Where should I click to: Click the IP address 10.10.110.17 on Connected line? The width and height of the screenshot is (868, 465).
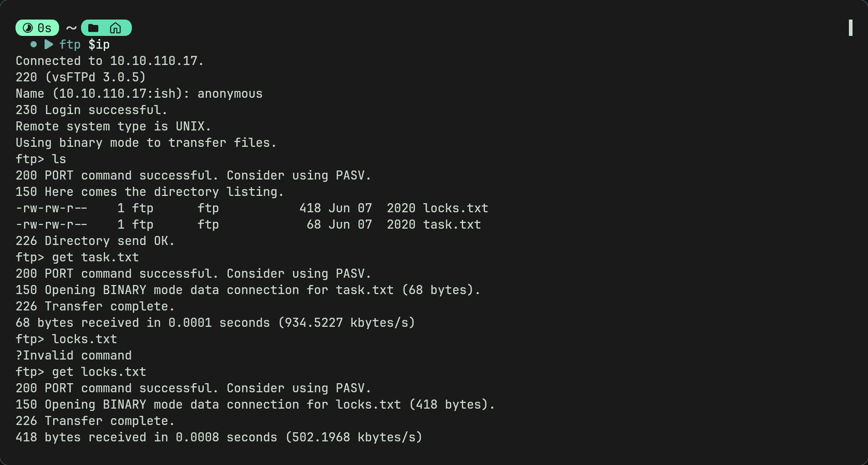coord(154,61)
